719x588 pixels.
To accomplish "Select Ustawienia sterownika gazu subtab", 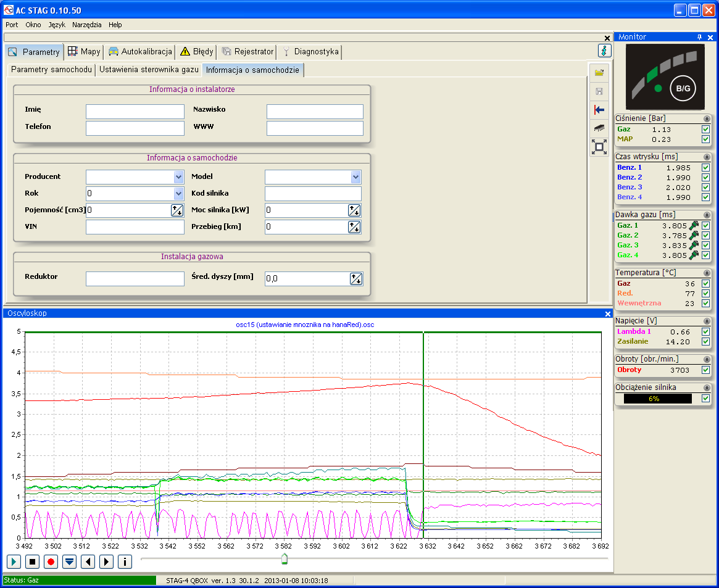I will (149, 70).
